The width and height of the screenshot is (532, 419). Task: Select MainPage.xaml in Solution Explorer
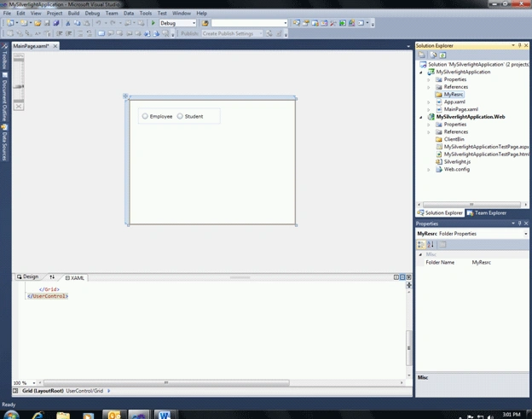(460, 109)
